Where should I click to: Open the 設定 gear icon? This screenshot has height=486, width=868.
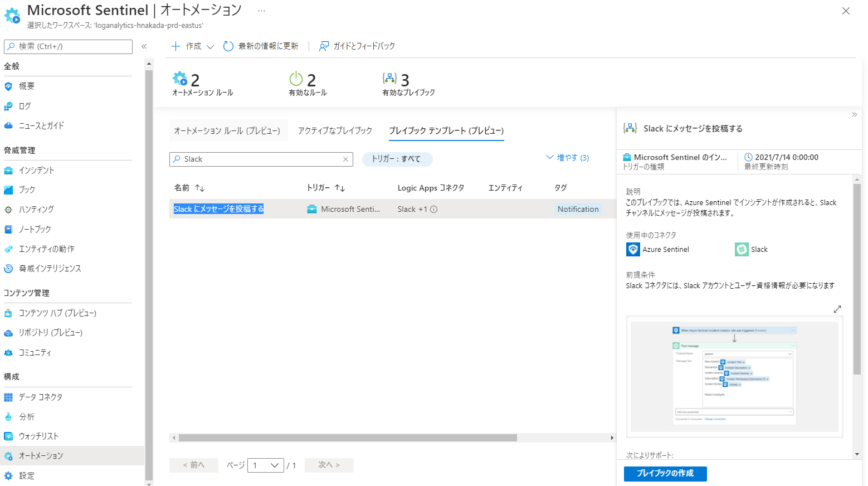pos(8,476)
